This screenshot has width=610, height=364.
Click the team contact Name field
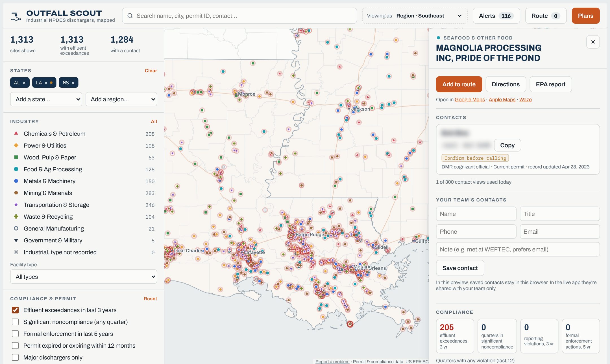476,214
